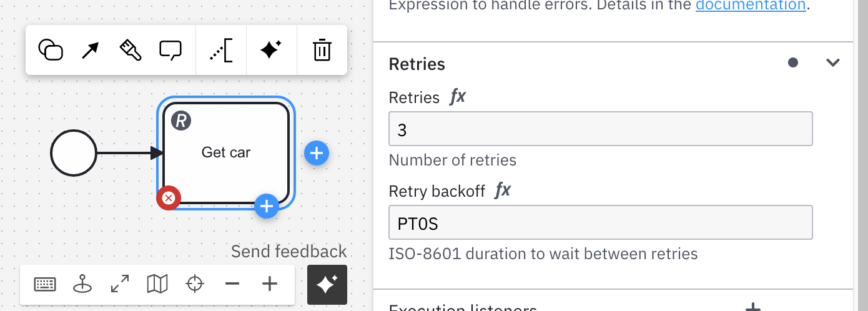Open the documentation link
The height and width of the screenshot is (311, 868).
click(751, 6)
